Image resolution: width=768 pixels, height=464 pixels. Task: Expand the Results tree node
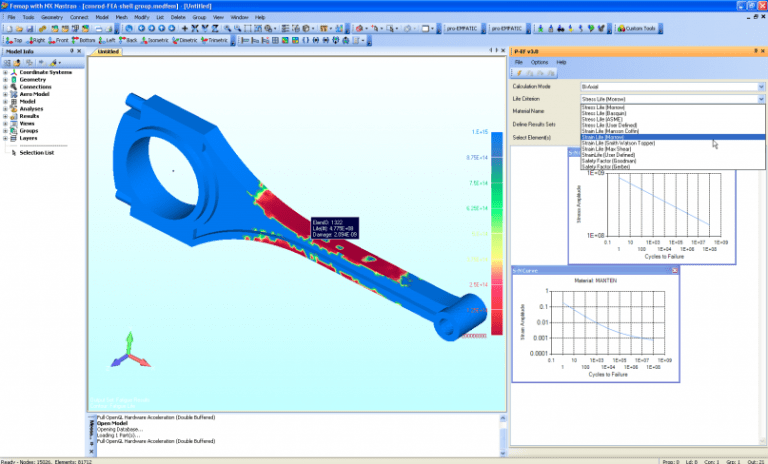coord(5,117)
